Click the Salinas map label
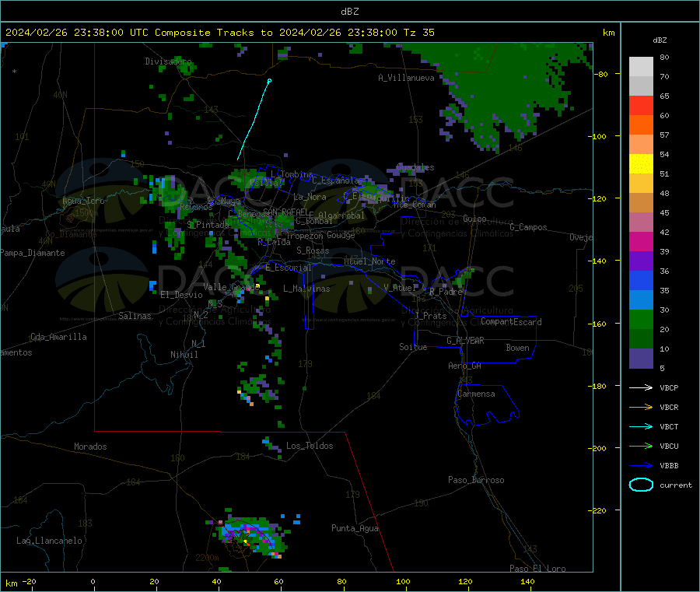The image size is (700, 592). tap(135, 316)
